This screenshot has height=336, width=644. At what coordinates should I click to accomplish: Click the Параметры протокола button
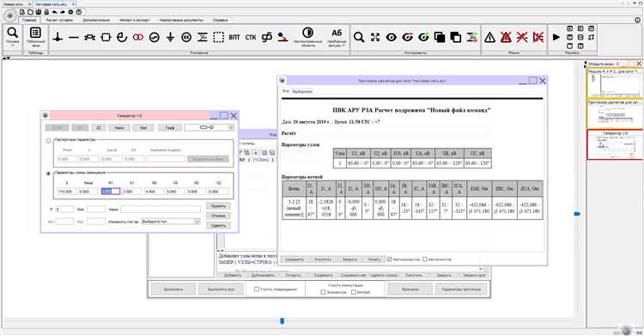[x=461, y=289]
